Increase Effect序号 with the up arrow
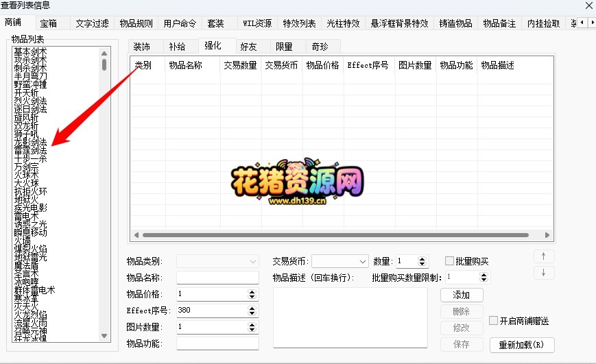The height and width of the screenshot is (364, 596). [252, 308]
